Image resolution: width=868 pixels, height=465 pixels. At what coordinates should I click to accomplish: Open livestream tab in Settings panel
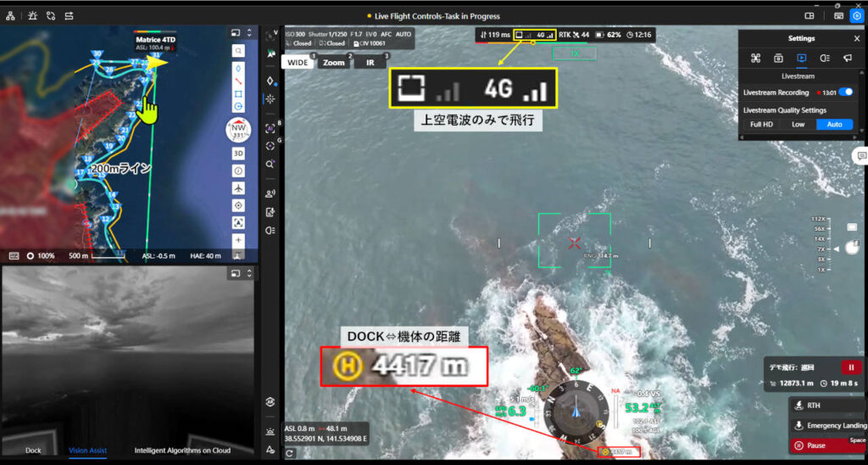pyautogui.click(x=801, y=59)
